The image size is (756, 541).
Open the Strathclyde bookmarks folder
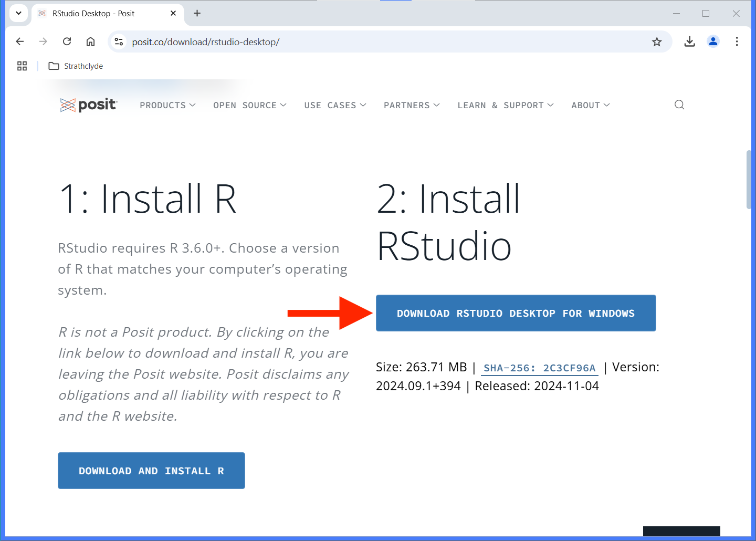tap(76, 66)
